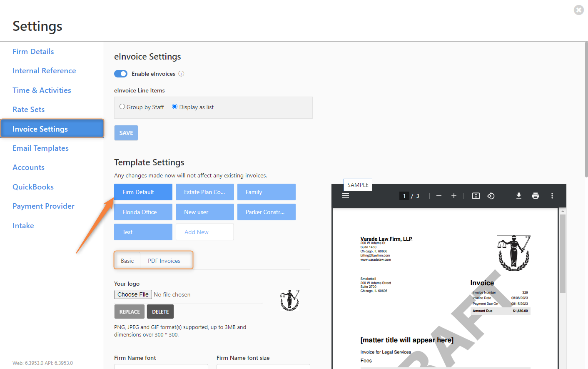Select the New user template
The image size is (588, 369).
[205, 212]
